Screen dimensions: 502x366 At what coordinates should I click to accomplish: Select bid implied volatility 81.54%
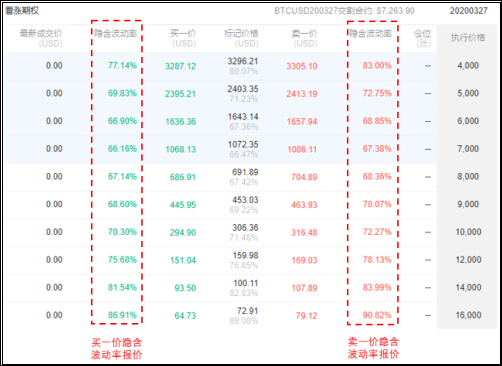122,287
